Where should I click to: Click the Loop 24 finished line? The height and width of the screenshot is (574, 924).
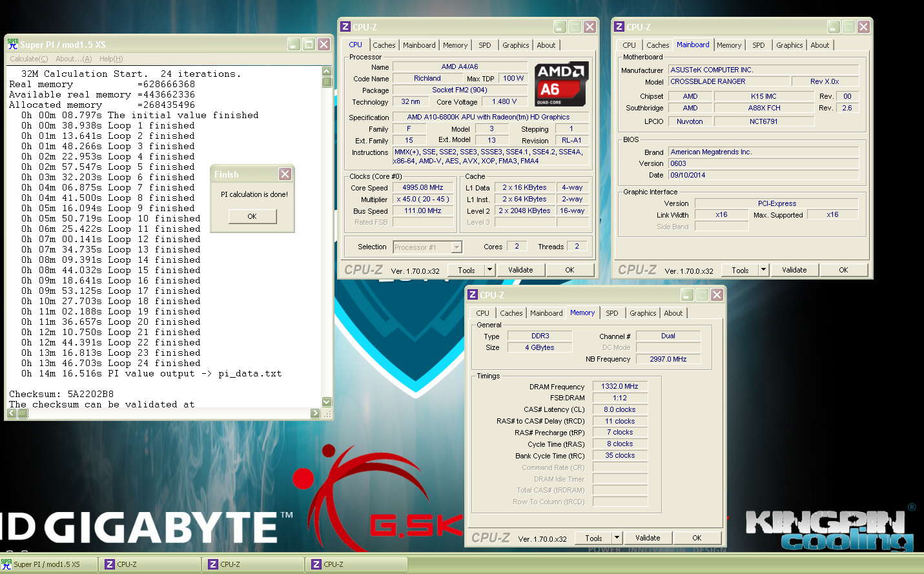(x=110, y=363)
